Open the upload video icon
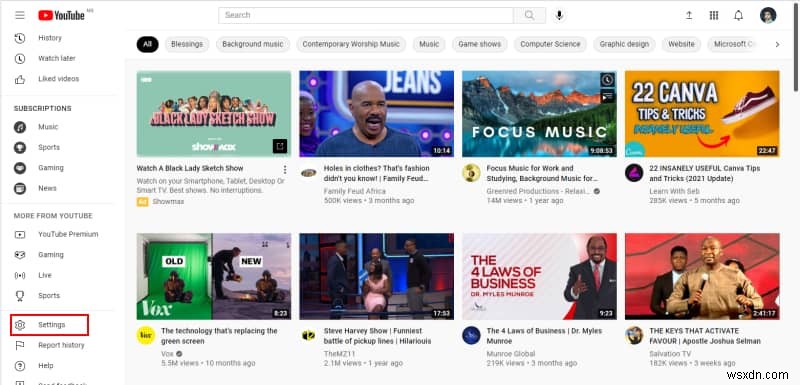The image size is (800, 385). (689, 15)
